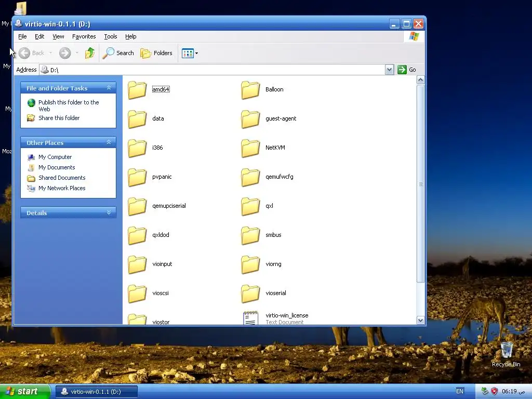Collapse the File and Folder Tasks panel
This screenshot has height=399, width=532.
pos(109,88)
